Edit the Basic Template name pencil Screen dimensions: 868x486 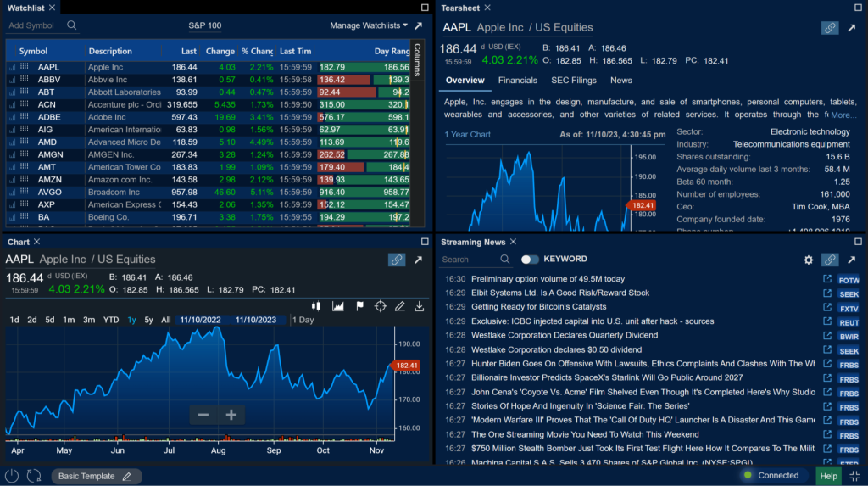pos(127,476)
